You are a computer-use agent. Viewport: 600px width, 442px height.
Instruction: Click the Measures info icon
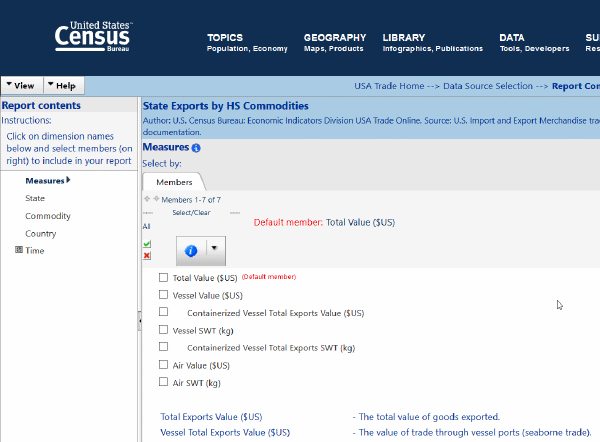[x=196, y=148]
